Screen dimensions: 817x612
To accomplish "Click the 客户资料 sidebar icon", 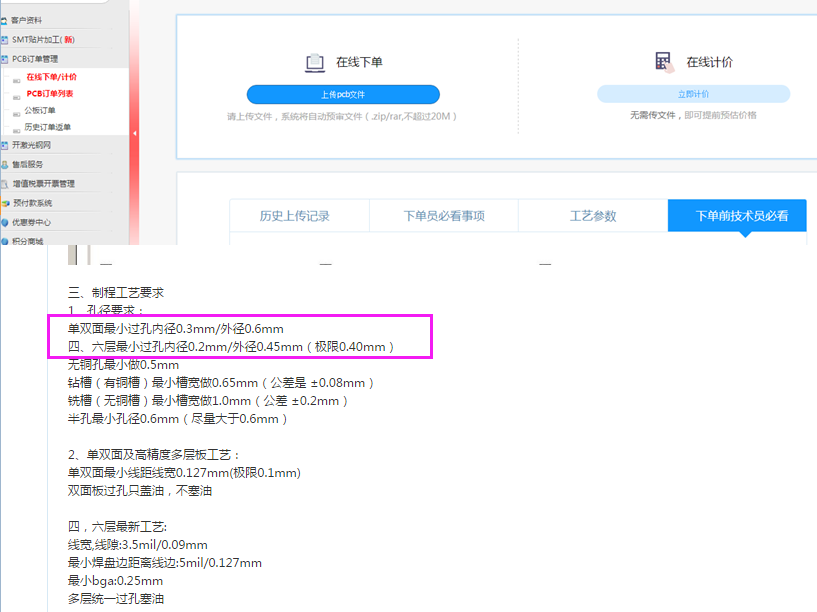I will click(x=5, y=20).
